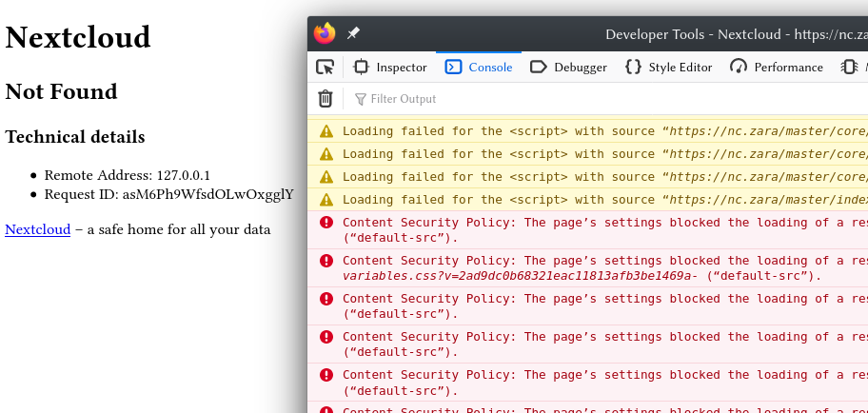The image size is (868, 413).
Task: Click the Not Found heading
Action: point(61,91)
